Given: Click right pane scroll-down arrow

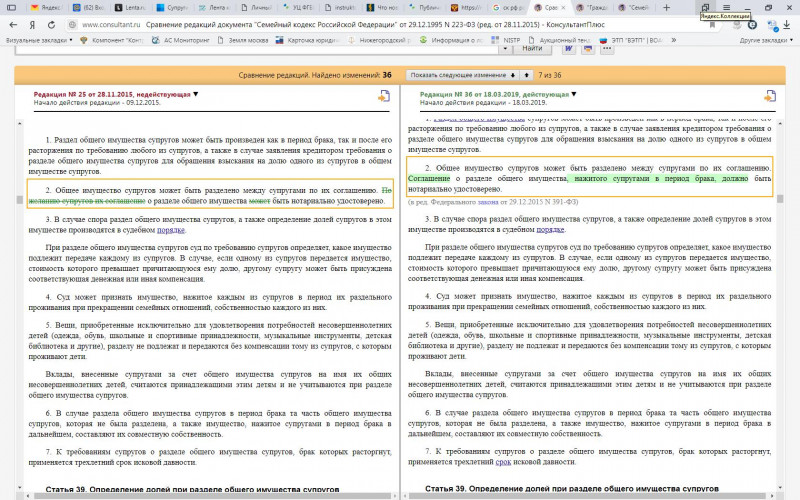Looking at the screenshot, I should click(780, 488).
